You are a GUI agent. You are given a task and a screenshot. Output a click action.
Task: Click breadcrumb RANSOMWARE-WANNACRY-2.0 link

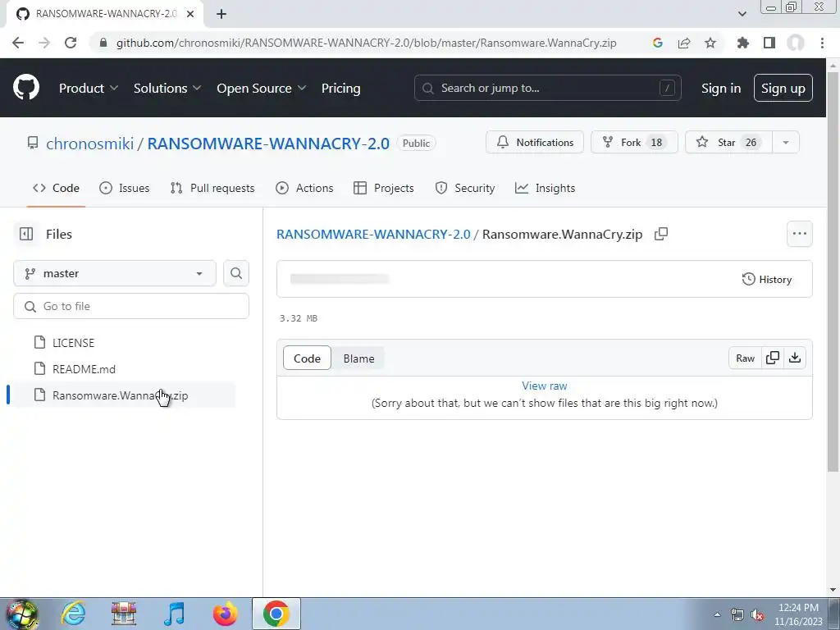373,234
